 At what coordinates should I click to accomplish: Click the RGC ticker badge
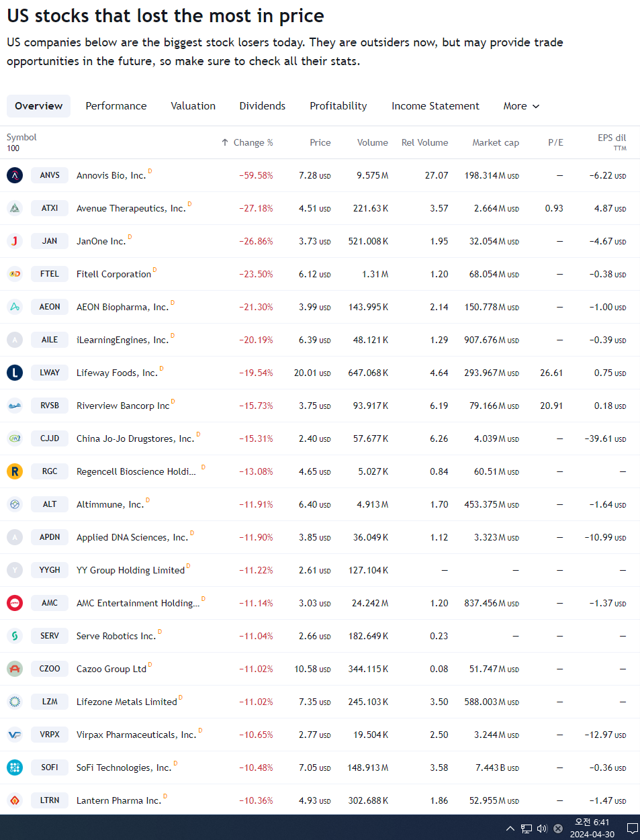pyautogui.click(x=50, y=471)
